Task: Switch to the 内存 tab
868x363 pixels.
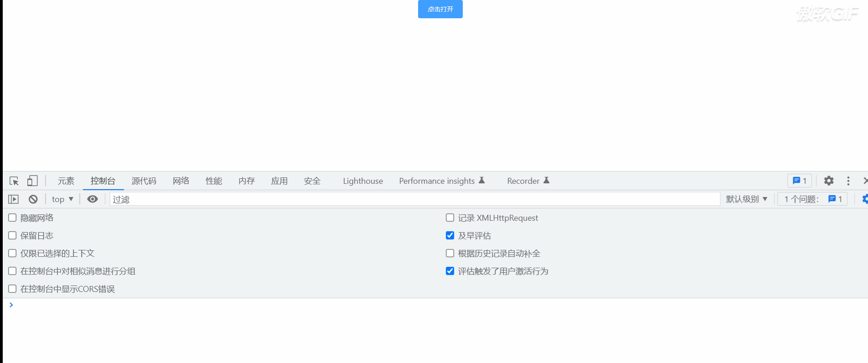Action: pyautogui.click(x=247, y=181)
